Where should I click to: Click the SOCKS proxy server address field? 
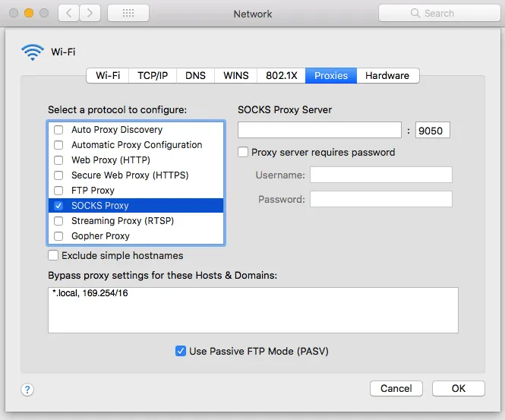coord(320,130)
